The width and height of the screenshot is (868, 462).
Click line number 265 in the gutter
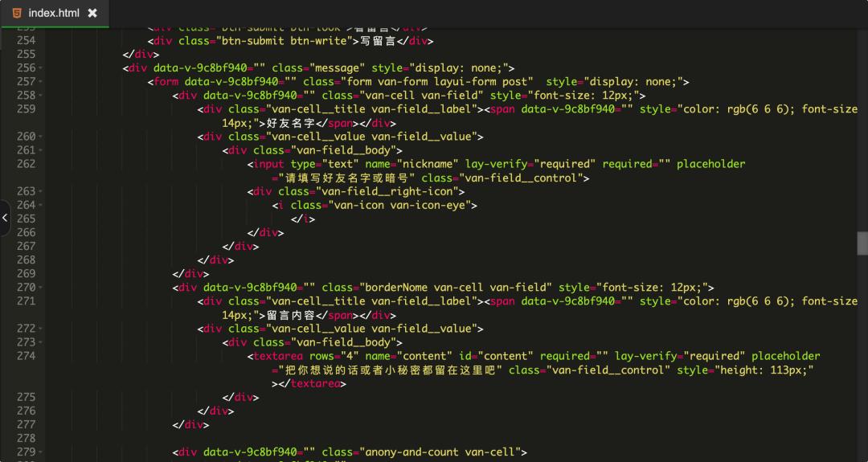[x=26, y=219]
